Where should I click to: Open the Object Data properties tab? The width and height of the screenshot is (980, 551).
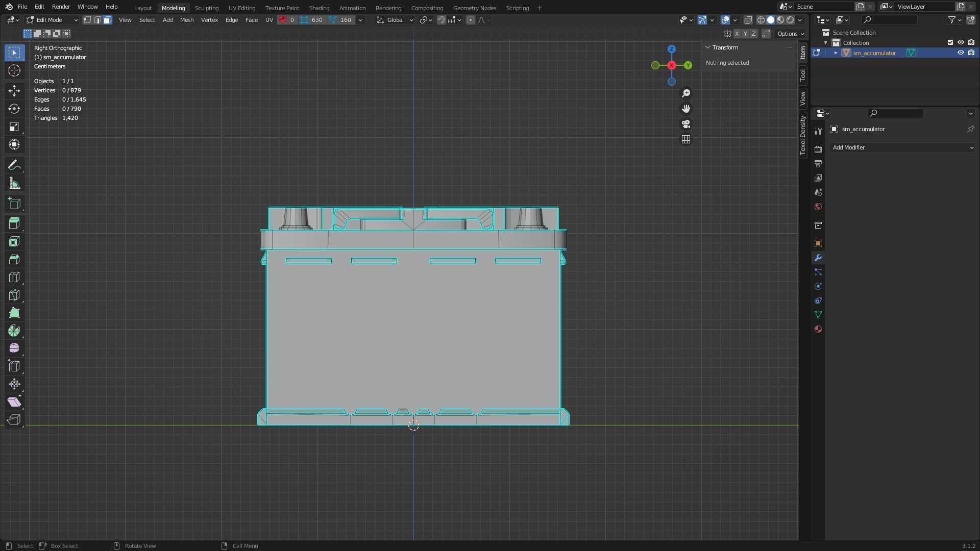point(818,315)
